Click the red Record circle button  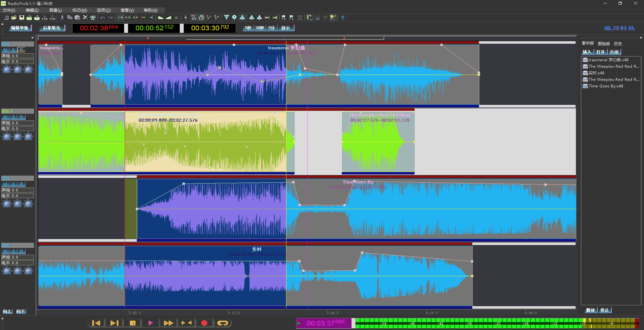click(204, 323)
